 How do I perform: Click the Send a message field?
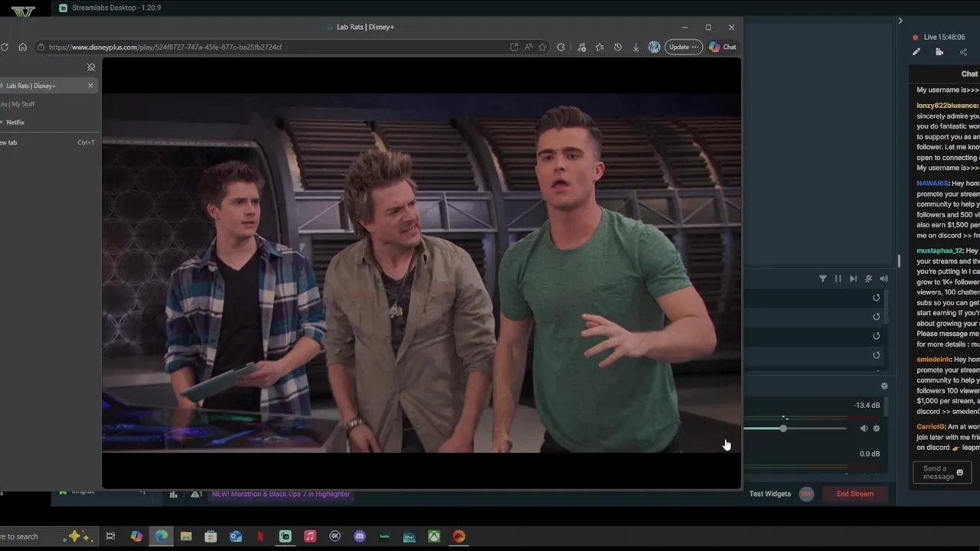tap(942, 472)
